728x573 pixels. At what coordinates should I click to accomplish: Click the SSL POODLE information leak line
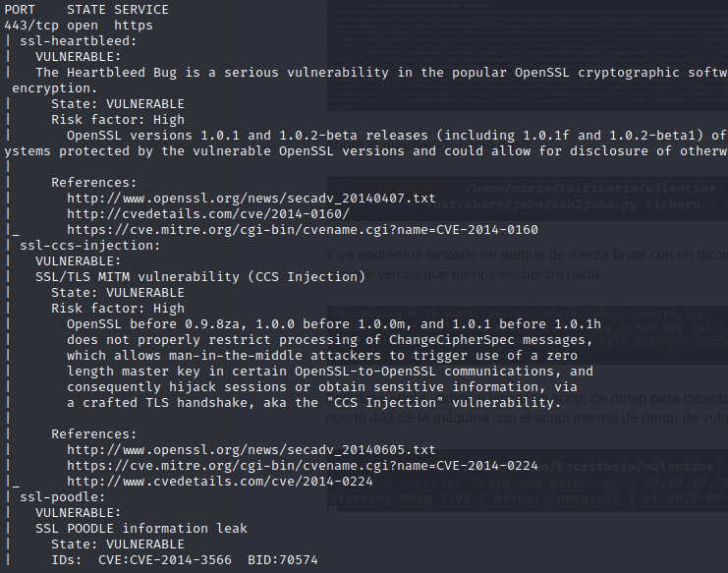pos(141,529)
